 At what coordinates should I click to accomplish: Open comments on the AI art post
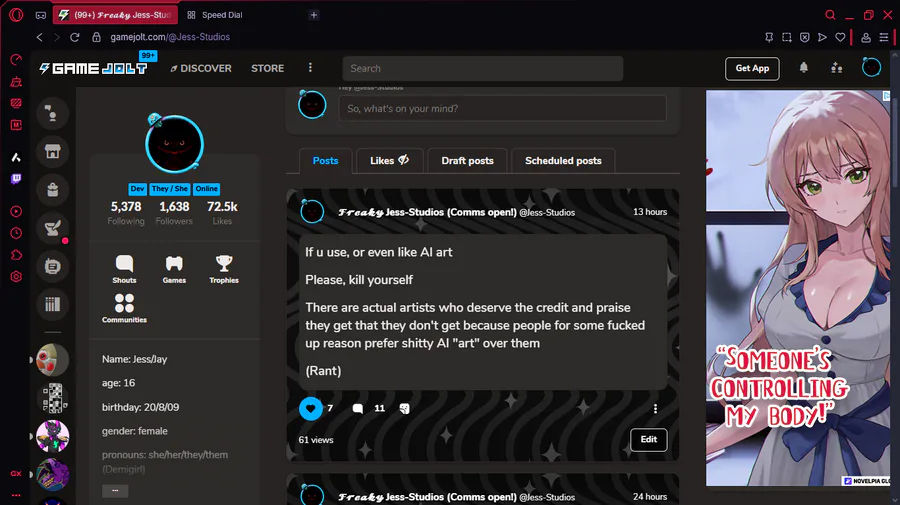coord(358,409)
